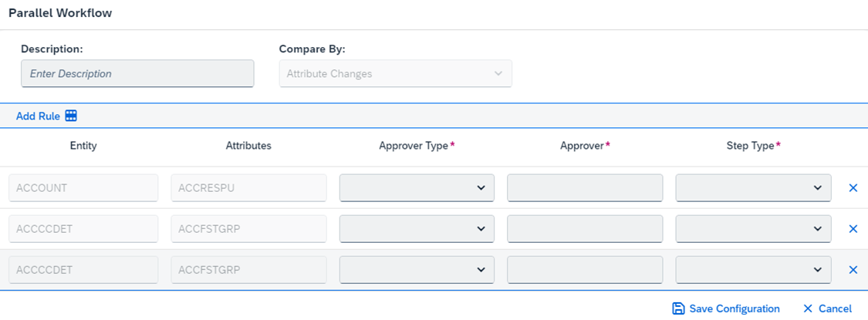The width and height of the screenshot is (868, 320).
Task: Open Step Type dropdown in ACCOUNT row
Action: pyautogui.click(x=753, y=188)
